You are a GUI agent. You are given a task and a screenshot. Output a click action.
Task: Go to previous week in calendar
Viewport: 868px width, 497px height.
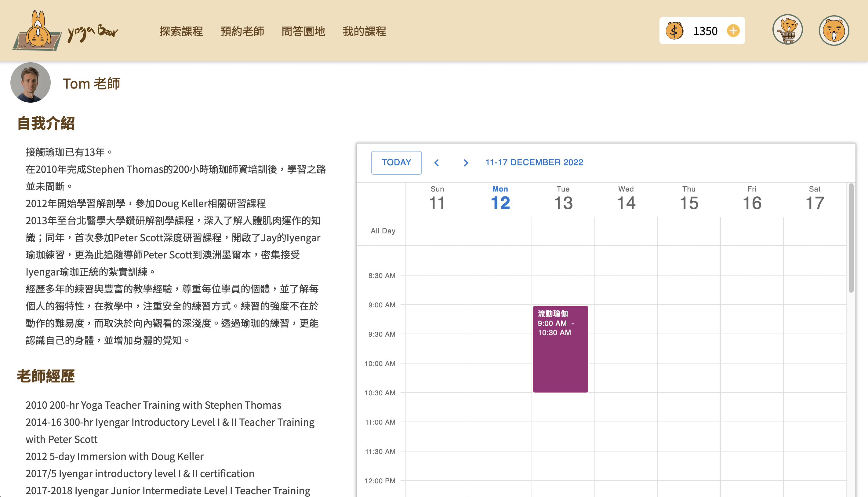[437, 163]
